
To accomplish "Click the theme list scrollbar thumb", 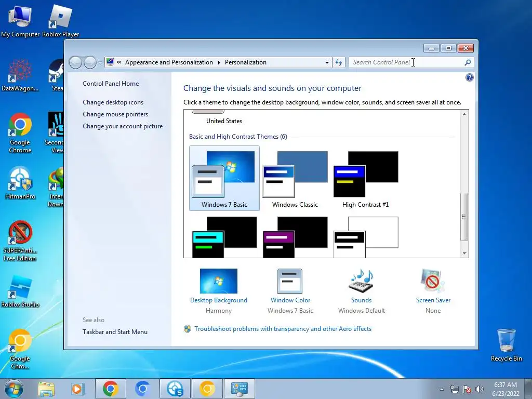I will click(464, 217).
